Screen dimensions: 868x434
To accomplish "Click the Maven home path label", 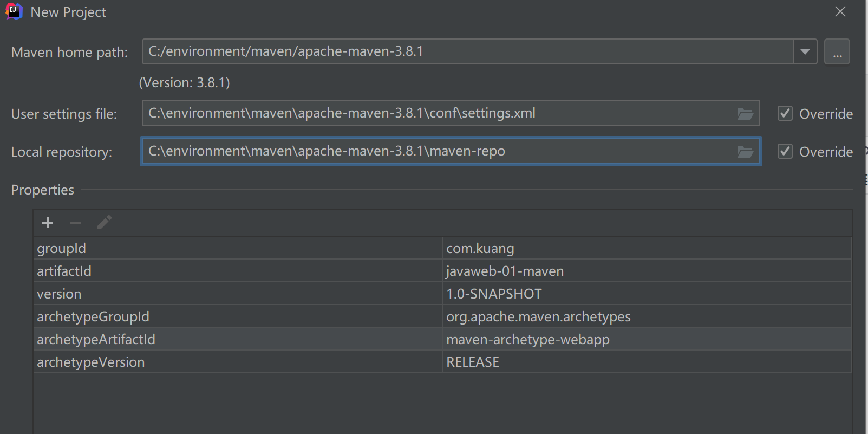I will pyautogui.click(x=69, y=52).
